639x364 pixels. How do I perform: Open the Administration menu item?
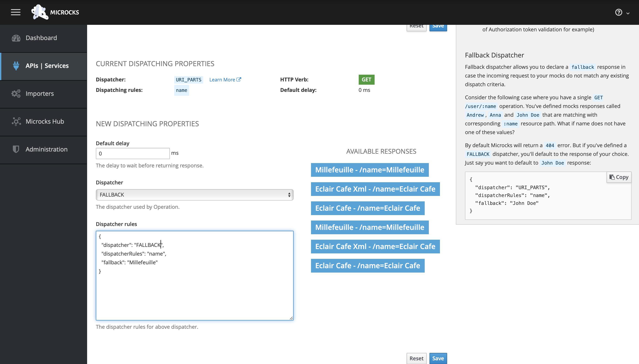[47, 149]
